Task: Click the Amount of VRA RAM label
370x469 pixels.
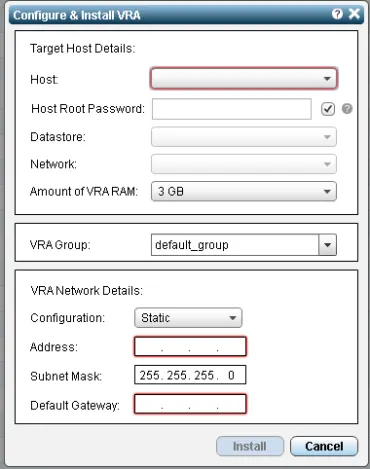Action: pyautogui.click(x=84, y=192)
